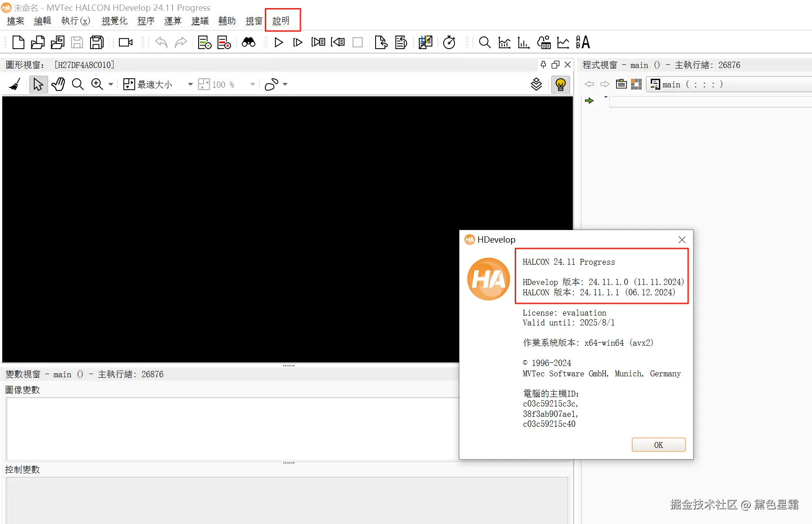Pin the graphics window with the pin icon

pos(544,65)
